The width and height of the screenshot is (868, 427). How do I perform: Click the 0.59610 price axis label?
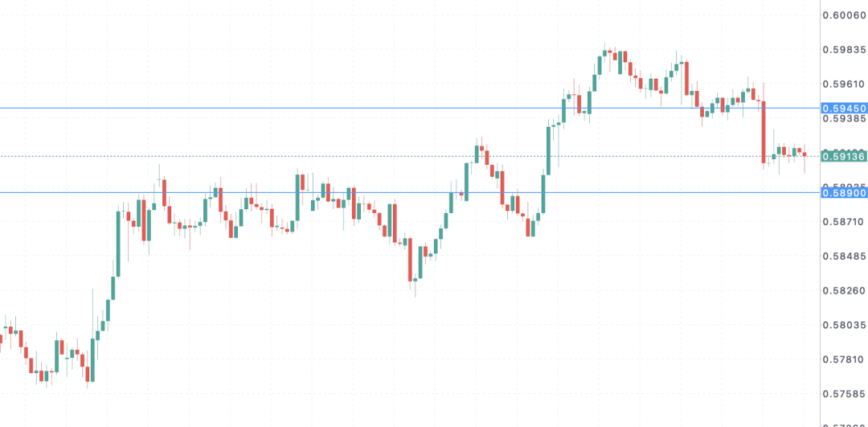844,84
